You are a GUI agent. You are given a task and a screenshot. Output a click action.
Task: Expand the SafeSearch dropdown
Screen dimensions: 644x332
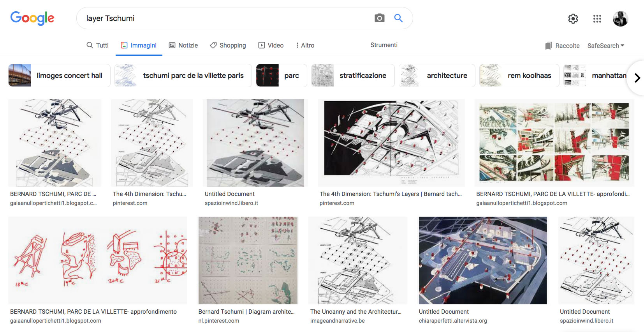(x=605, y=46)
